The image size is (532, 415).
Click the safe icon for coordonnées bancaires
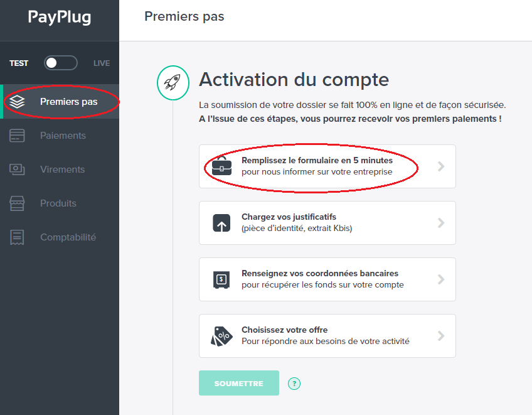pyautogui.click(x=221, y=279)
